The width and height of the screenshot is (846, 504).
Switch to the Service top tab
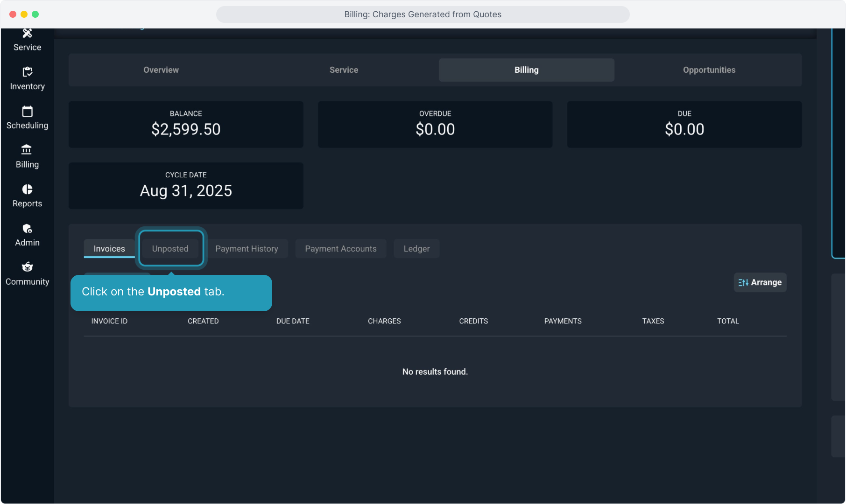pos(344,70)
